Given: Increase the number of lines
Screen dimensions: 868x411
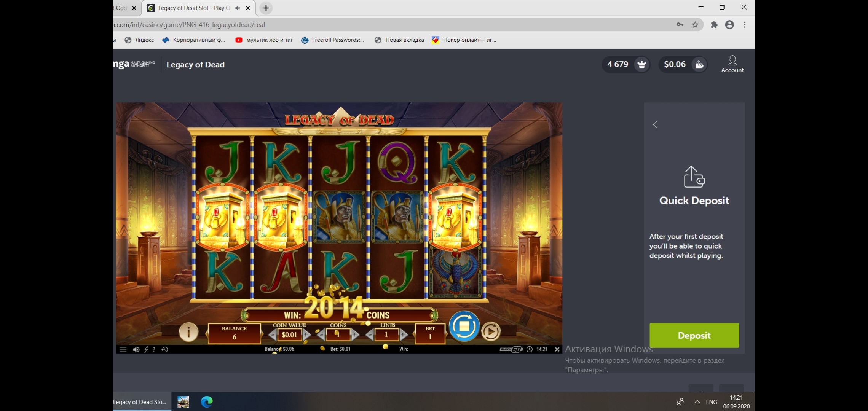Looking at the screenshot, I should [x=404, y=335].
